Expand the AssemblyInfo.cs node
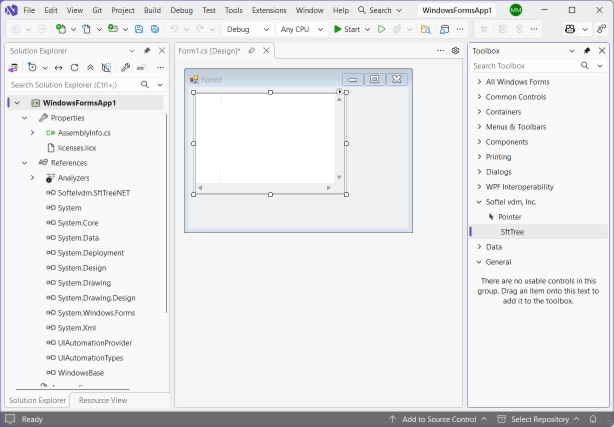The width and height of the screenshot is (614, 427). (x=33, y=133)
